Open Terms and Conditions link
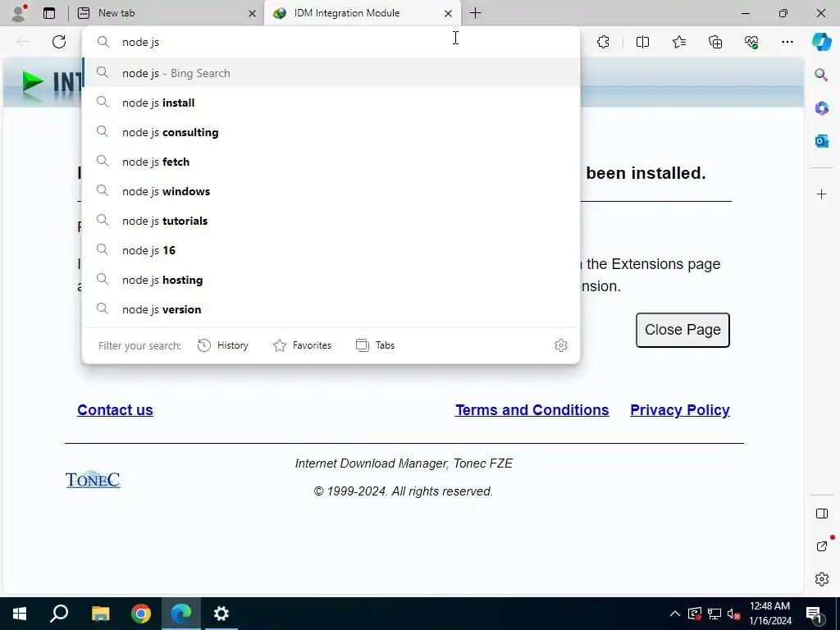The width and height of the screenshot is (840, 630). pos(532,410)
